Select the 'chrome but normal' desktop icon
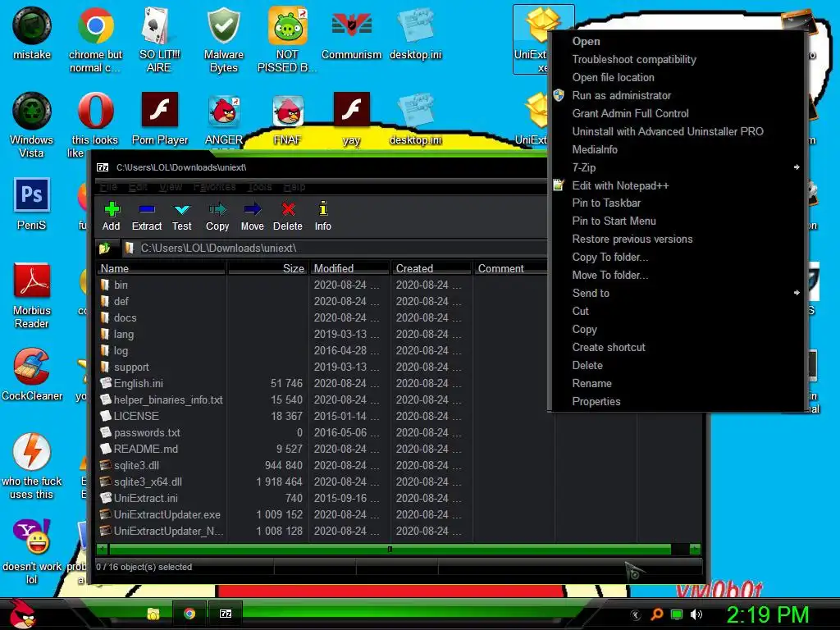The image size is (840, 630). 95,40
